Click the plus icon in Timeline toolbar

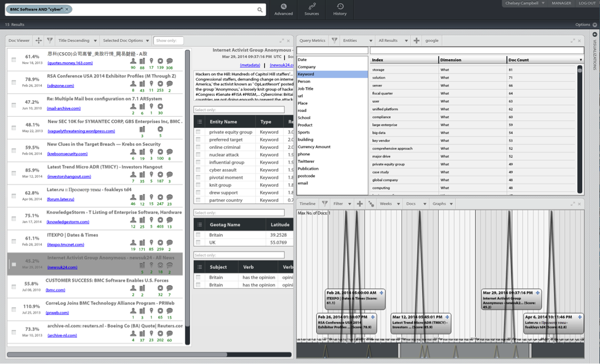tap(360, 204)
